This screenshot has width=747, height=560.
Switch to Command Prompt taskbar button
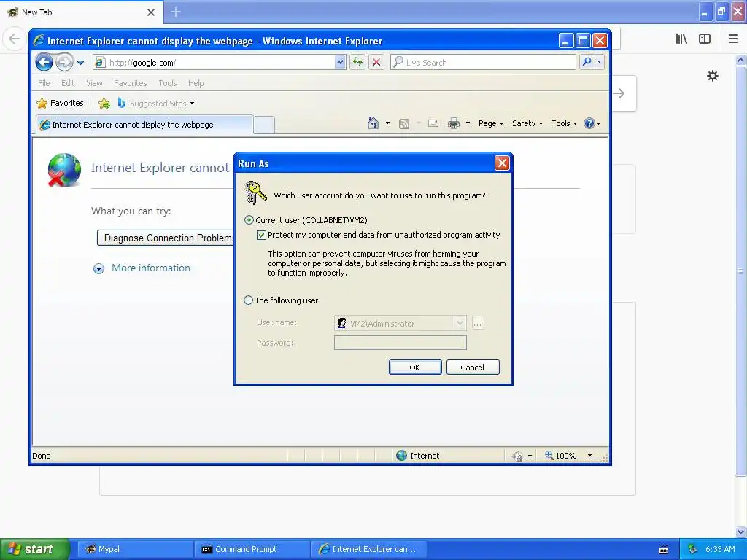point(252,549)
